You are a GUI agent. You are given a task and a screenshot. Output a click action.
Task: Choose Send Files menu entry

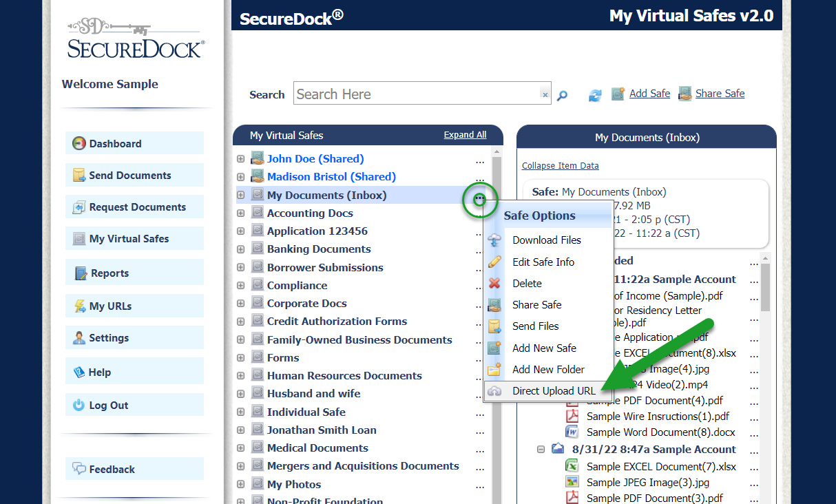click(x=536, y=326)
